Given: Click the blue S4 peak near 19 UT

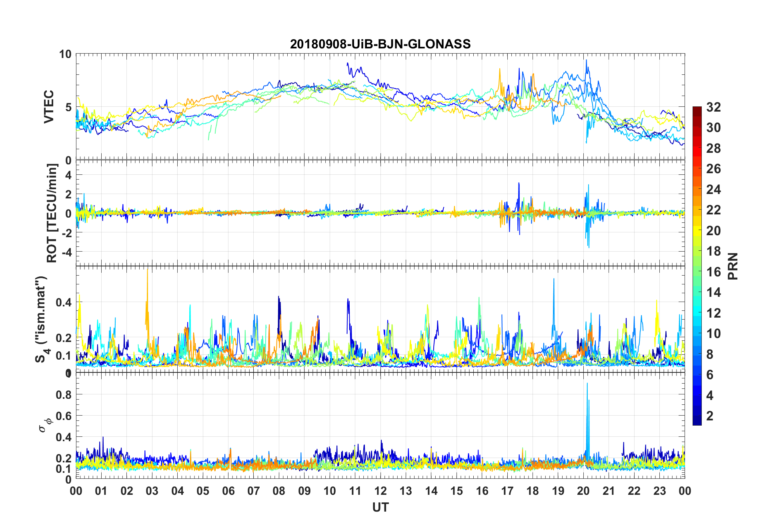Looking at the screenshot, I should 554,304.
